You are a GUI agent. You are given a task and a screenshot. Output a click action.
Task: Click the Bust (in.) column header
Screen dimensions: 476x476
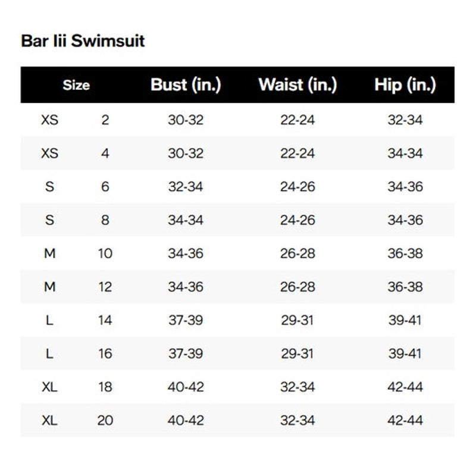tap(186, 84)
